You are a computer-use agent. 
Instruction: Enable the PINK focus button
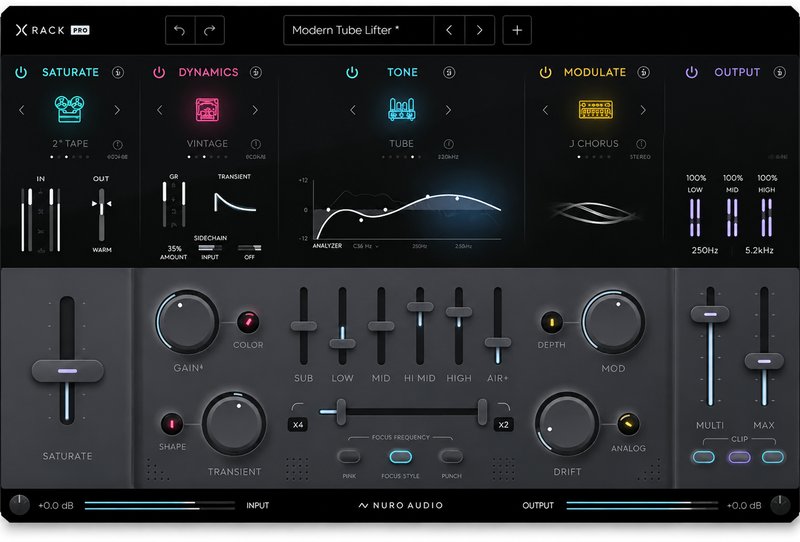point(349,456)
